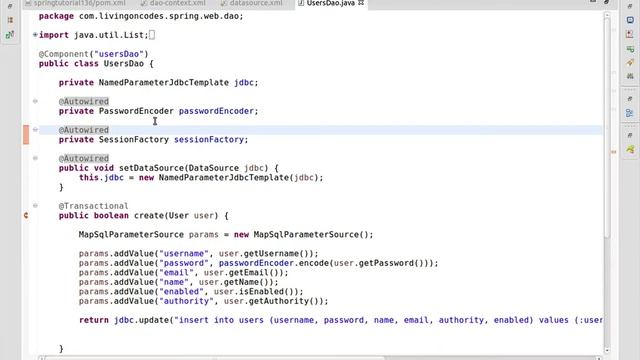Collapse the @Autowired setDataSource method
The image size is (640, 360).
(36, 158)
